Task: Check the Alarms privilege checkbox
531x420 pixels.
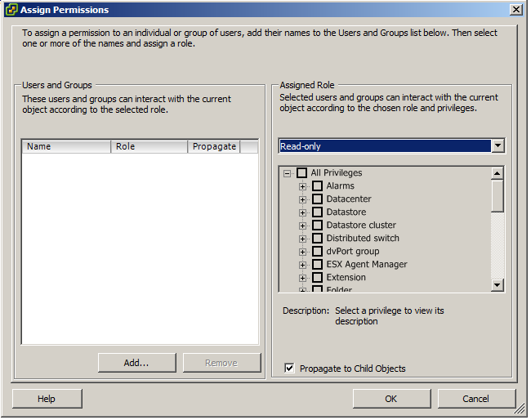Action: [317, 186]
